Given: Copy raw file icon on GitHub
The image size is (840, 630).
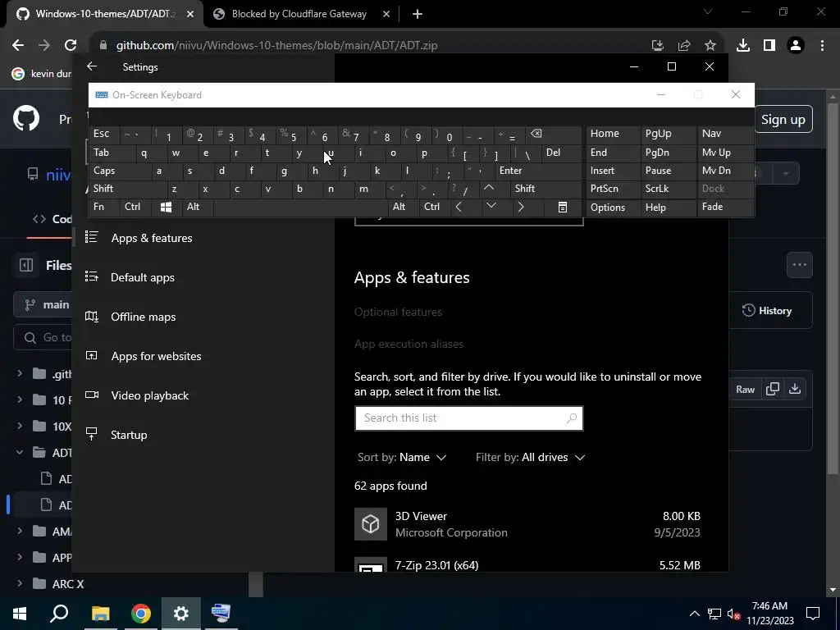Looking at the screenshot, I should 773,389.
